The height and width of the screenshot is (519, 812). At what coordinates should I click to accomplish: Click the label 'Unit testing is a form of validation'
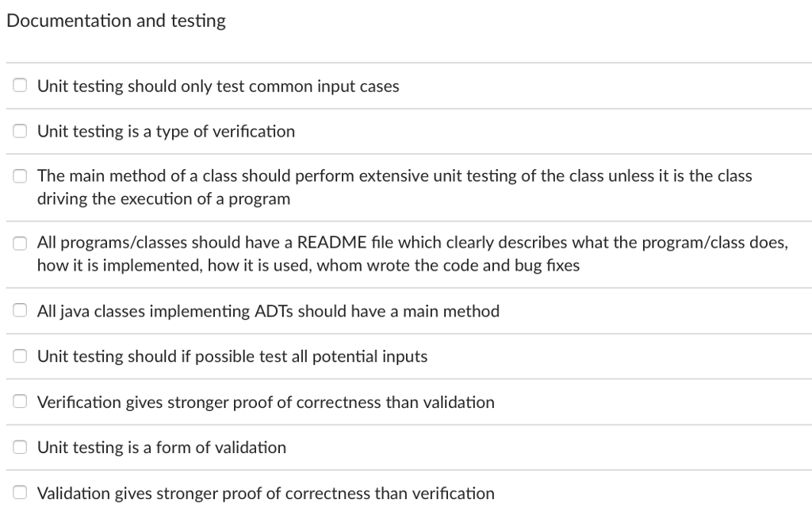point(161,448)
